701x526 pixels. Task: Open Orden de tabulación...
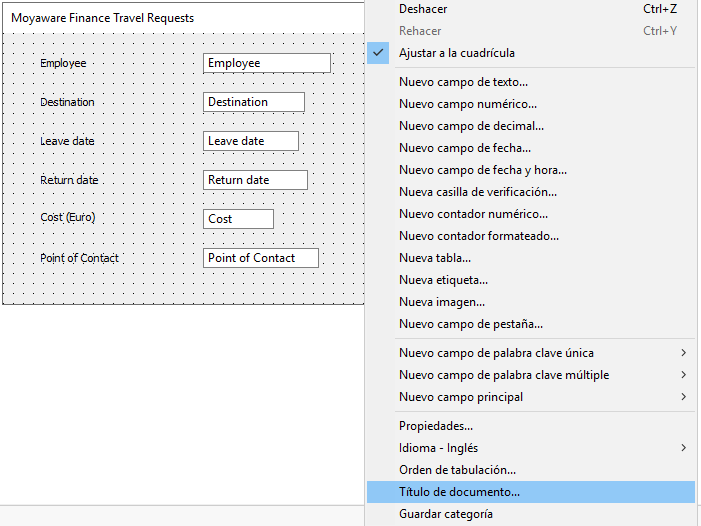531,470
